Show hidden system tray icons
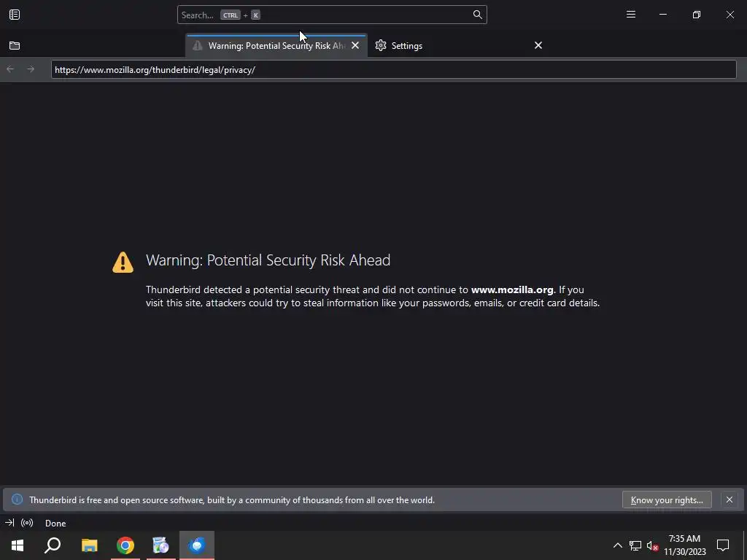This screenshot has height=560, width=747. 617,545
